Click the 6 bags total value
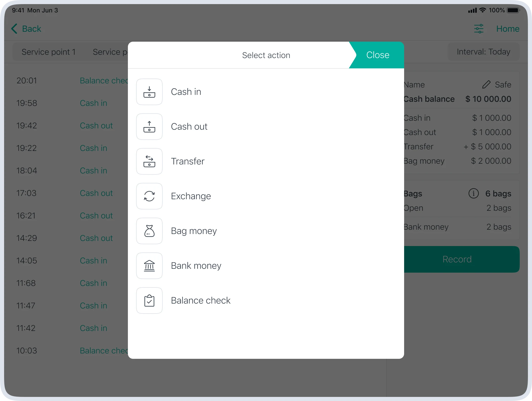The height and width of the screenshot is (401, 532). pos(498,194)
